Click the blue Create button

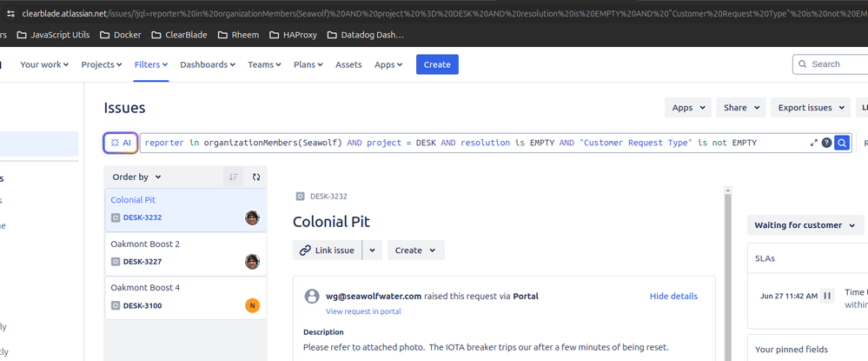pyautogui.click(x=437, y=65)
